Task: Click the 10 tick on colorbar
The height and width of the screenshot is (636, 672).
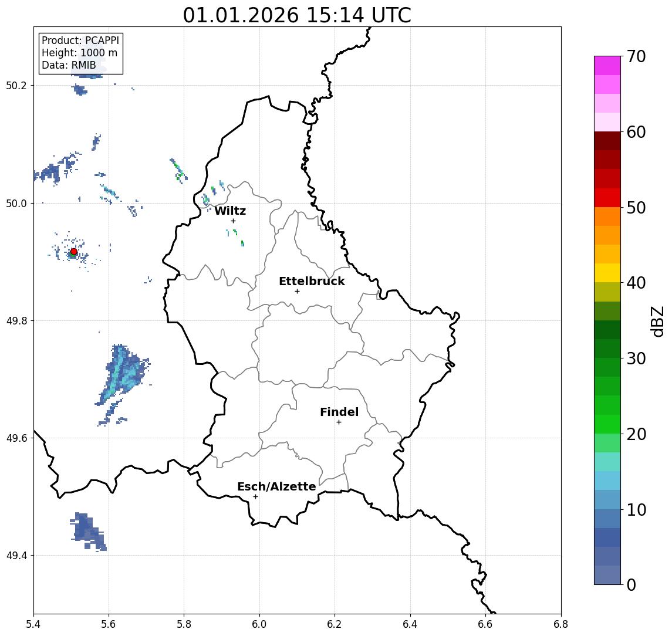Action: [636, 509]
